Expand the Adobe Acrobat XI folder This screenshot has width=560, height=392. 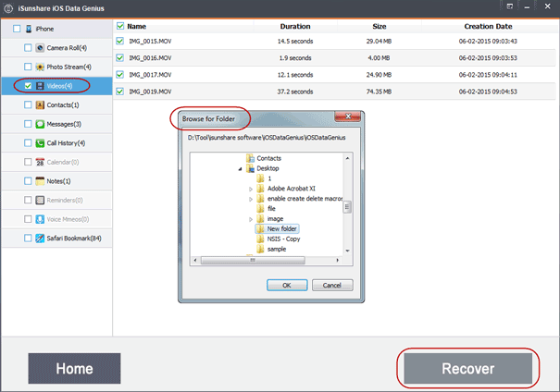click(x=250, y=189)
